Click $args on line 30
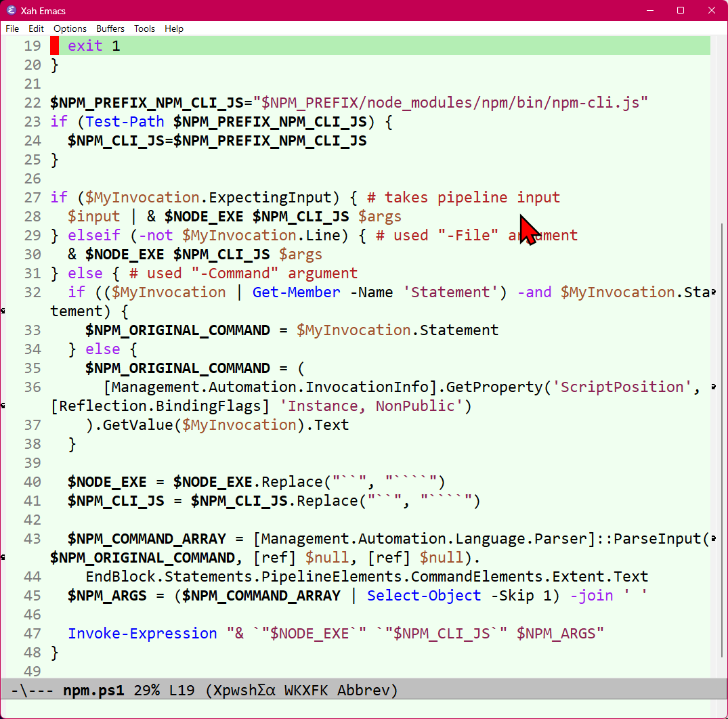Image resolution: width=728 pixels, height=719 pixels. 301,255
